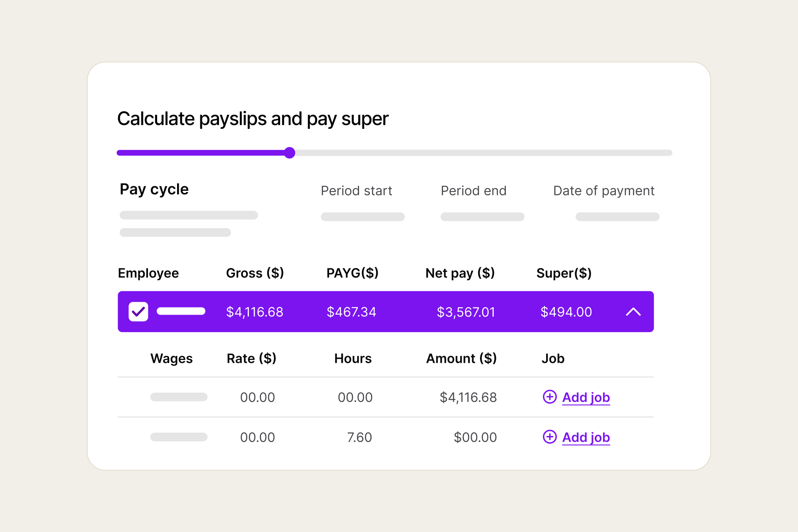The width and height of the screenshot is (798, 532).
Task: Click the PAYG($) column header
Action: [x=352, y=273]
